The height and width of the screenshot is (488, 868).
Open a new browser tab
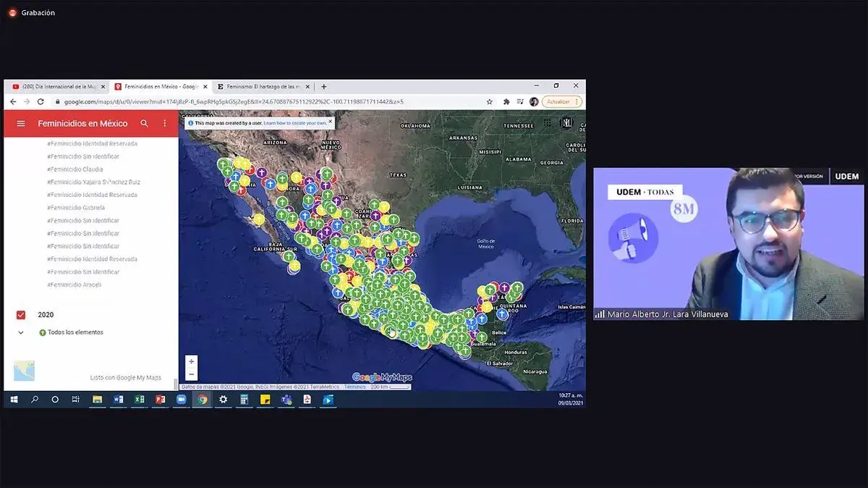coord(323,86)
